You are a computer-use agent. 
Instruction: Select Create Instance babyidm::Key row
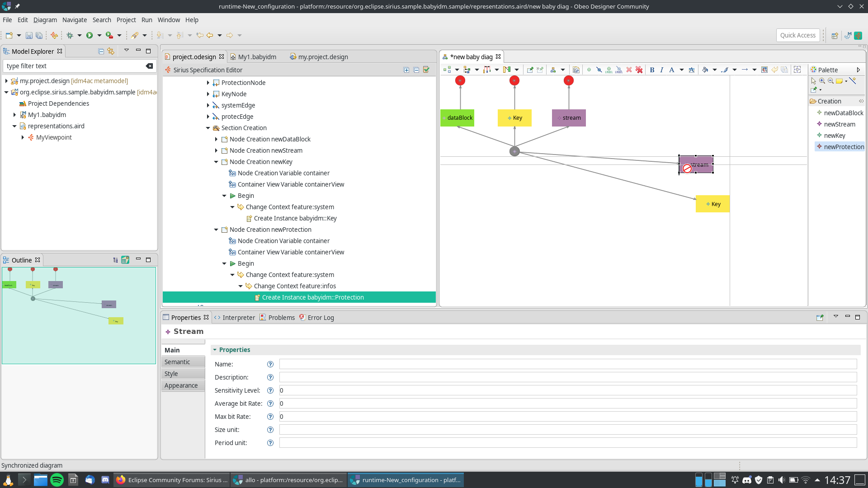(x=295, y=218)
